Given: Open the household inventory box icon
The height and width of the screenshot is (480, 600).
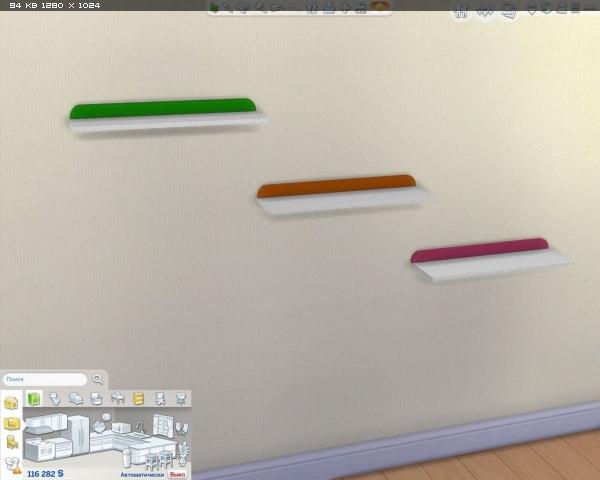Looking at the screenshot, I should 13,465.
